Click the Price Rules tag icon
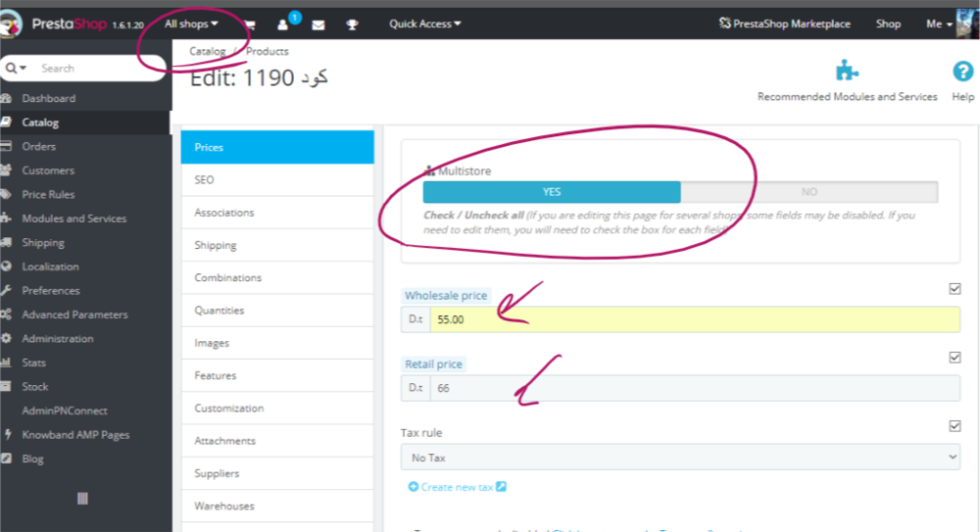980x532 pixels. tap(6, 194)
